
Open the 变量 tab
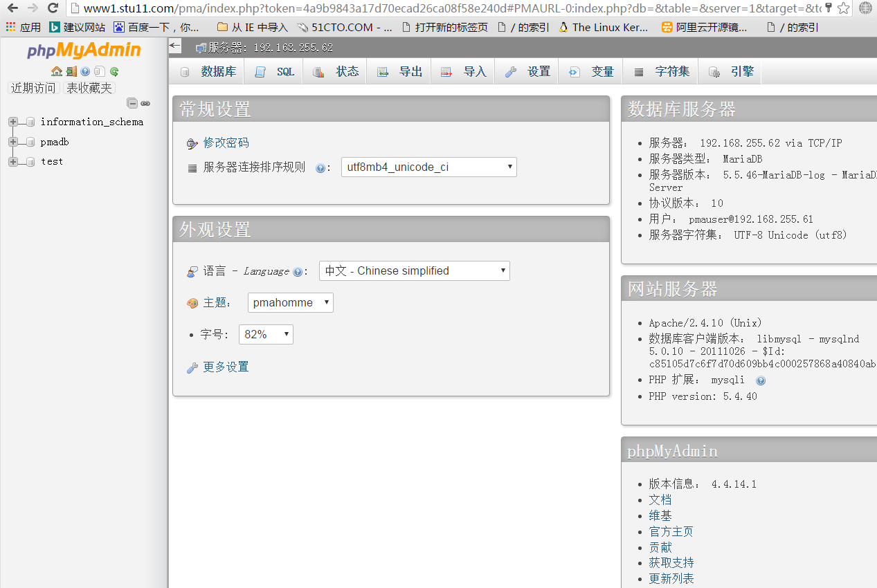click(x=591, y=71)
